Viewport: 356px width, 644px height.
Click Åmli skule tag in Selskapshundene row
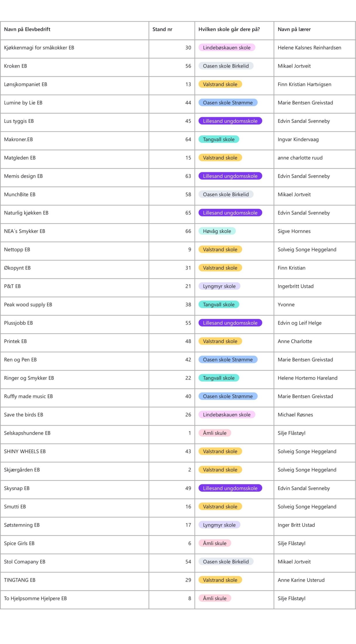click(x=214, y=433)
